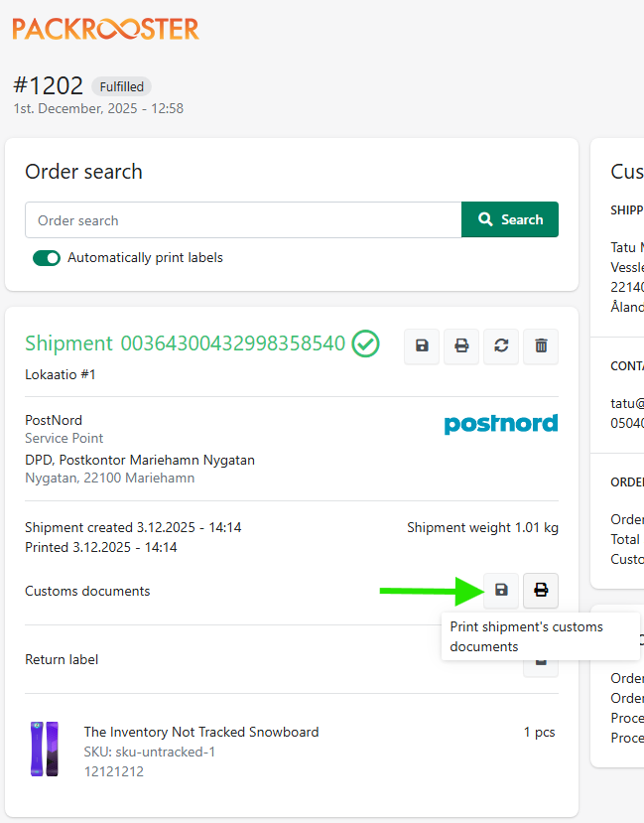The width and height of the screenshot is (644, 823).
Task: Open the snowboard product thumbnail
Action: pos(45,749)
